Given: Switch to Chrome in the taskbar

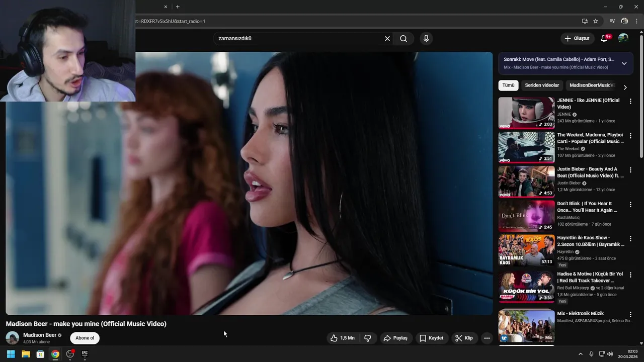Looking at the screenshot, I should 55,354.
